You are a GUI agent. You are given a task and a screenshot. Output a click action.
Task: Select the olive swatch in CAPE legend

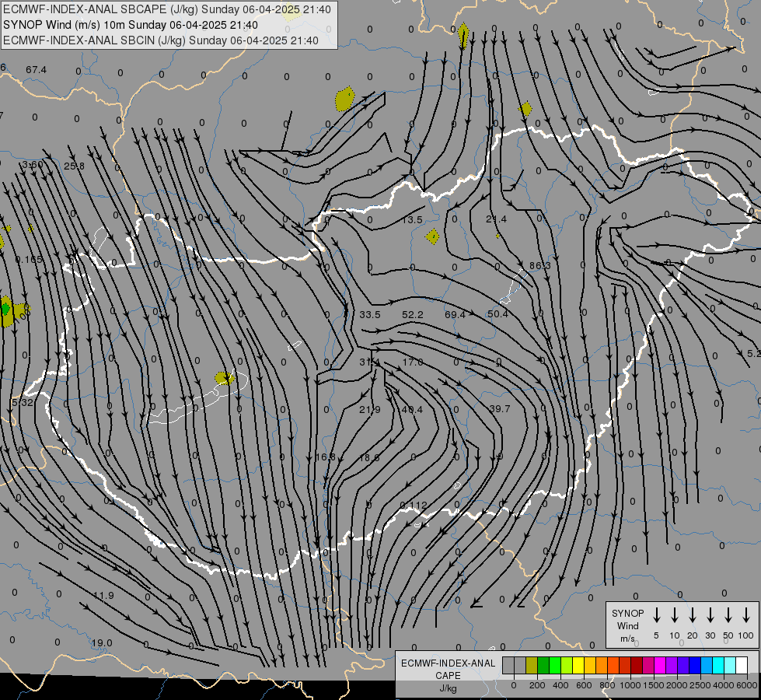click(532, 666)
